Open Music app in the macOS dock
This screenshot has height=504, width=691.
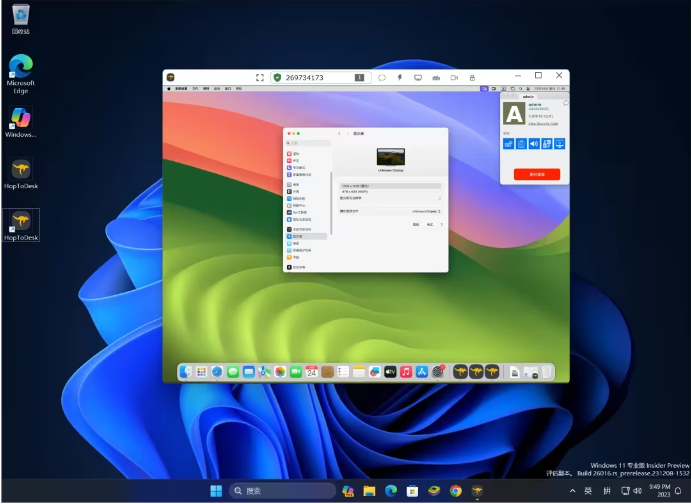406,371
